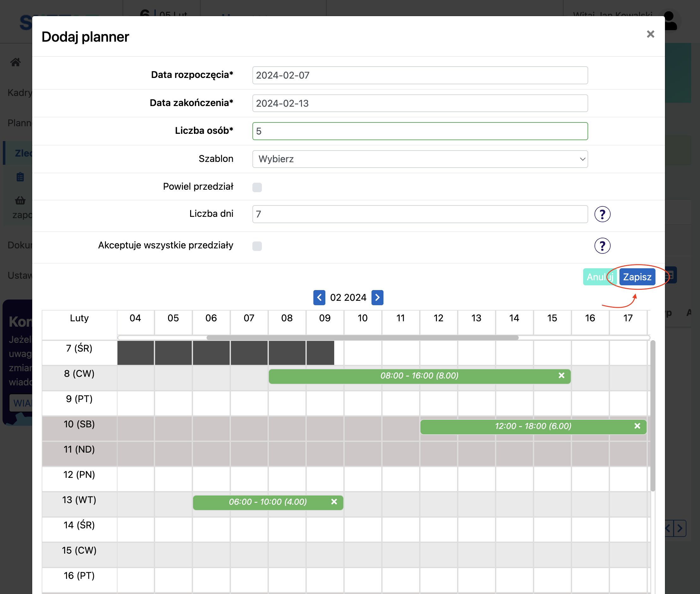Click the 12 (PN) row label
Image resolution: width=700 pixels, height=594 pixels.
79,475
